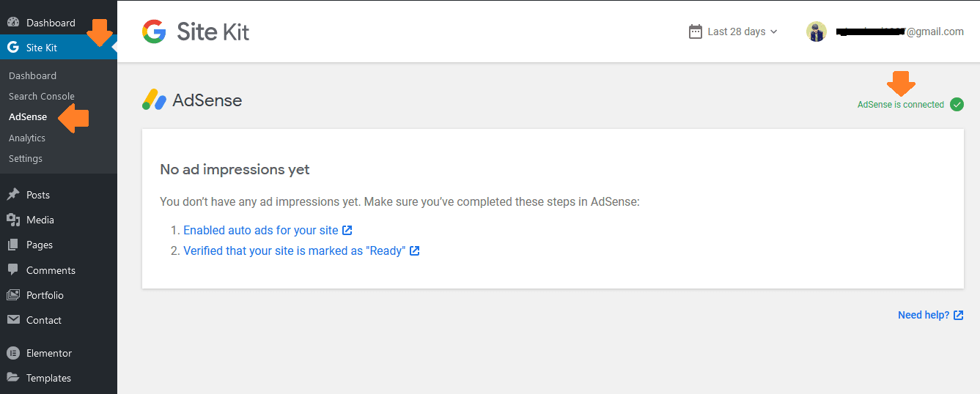Click the Contact envelope icon
Image resolution: width=980 pixels, height=394 pixels.
coord(12,320)
